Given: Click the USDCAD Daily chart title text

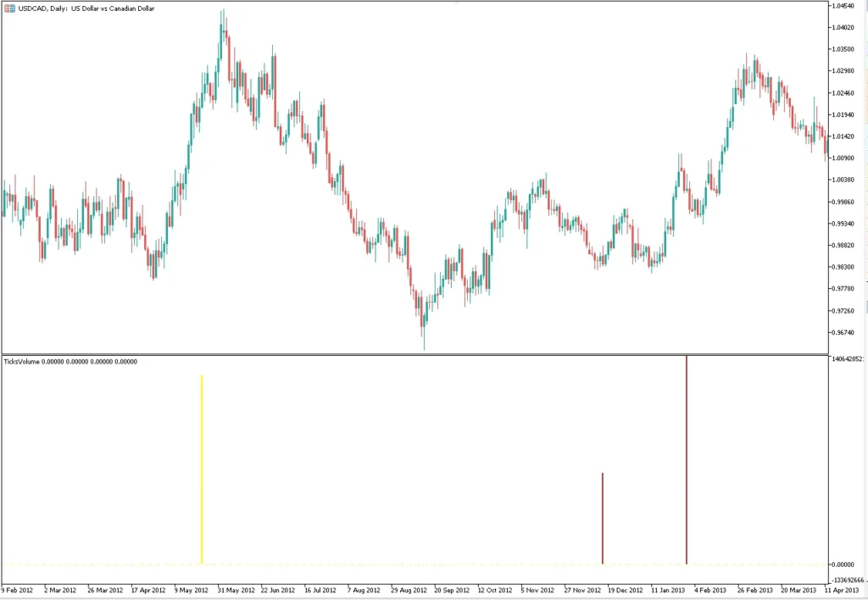Looking at the screenshot, I should pyautogui.click(x=86, y=8).
